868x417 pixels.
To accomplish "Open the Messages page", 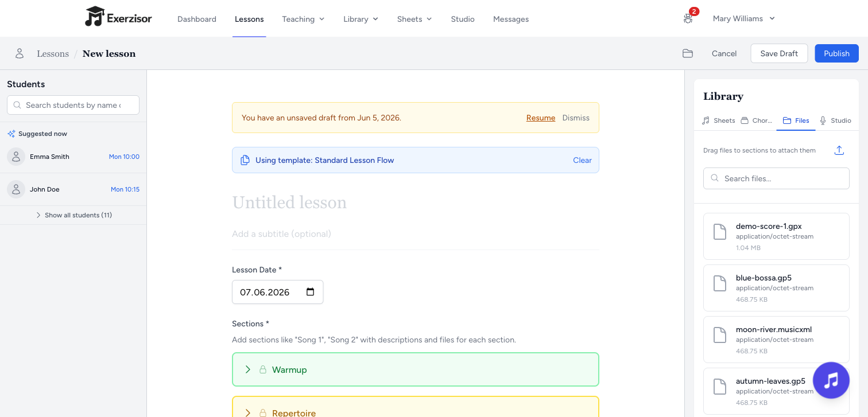I will [x=511, y=19].
